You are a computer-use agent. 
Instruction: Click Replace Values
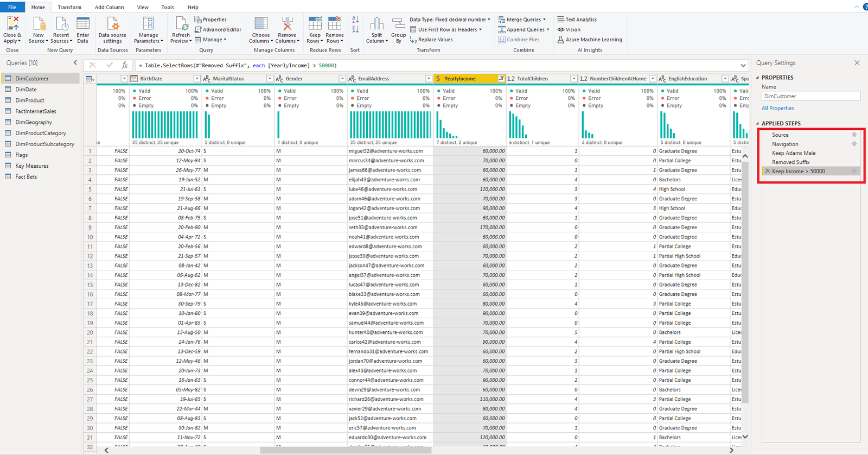point(431,40)
